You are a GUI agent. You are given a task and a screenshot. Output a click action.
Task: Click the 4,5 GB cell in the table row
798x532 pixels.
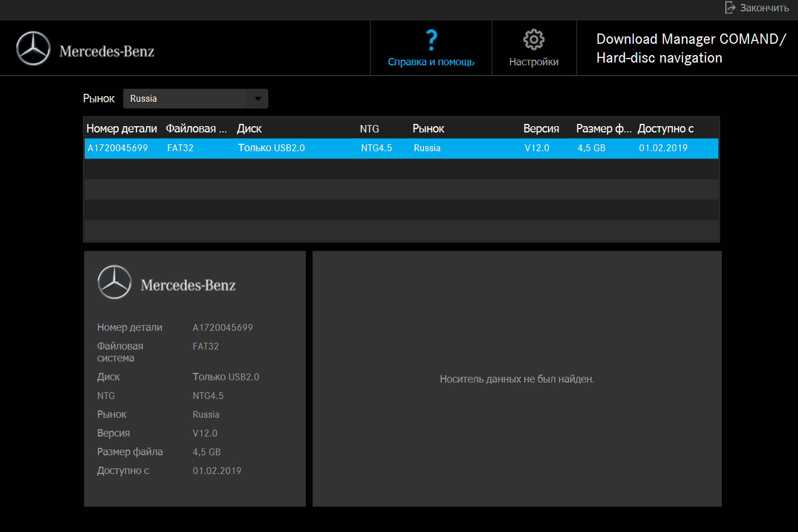[591, 148]
